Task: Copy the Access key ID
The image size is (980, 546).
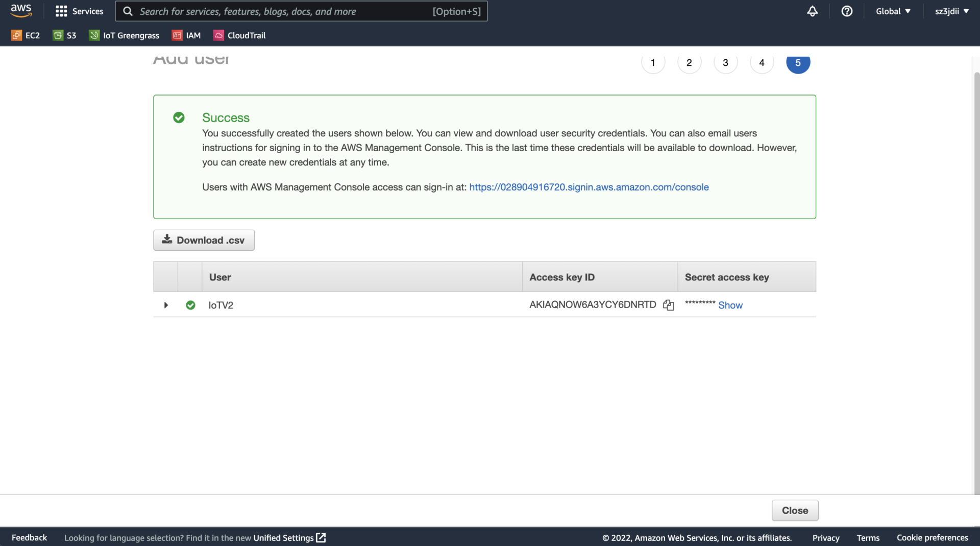Action: 668,305
